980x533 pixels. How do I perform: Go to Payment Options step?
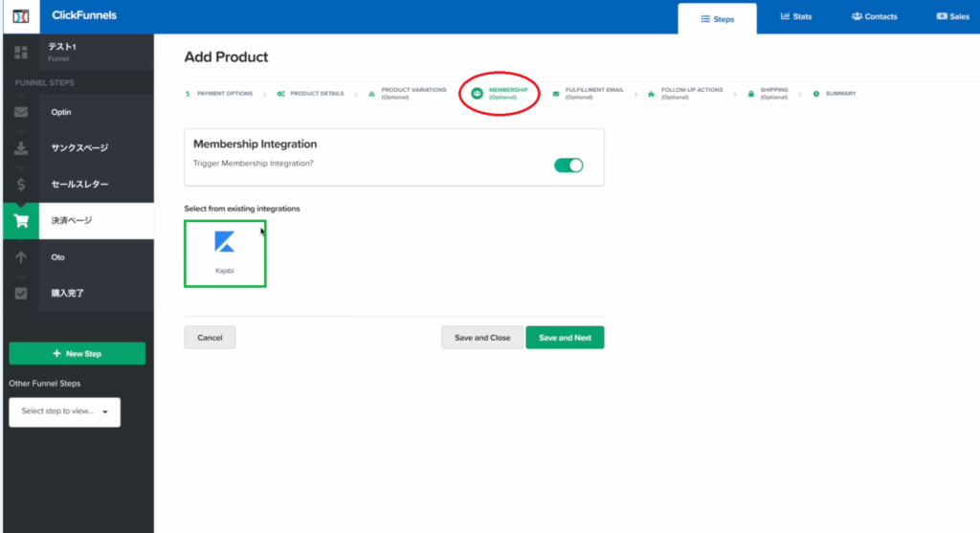pos(219,94)
